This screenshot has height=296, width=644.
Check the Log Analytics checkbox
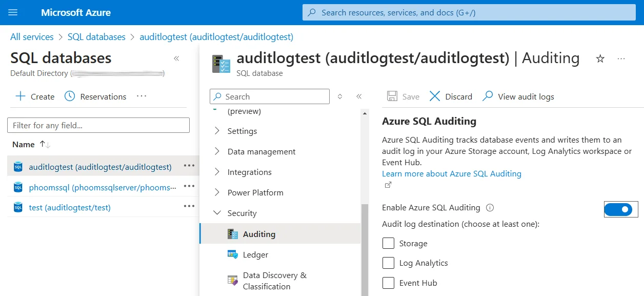pos(388,263)
